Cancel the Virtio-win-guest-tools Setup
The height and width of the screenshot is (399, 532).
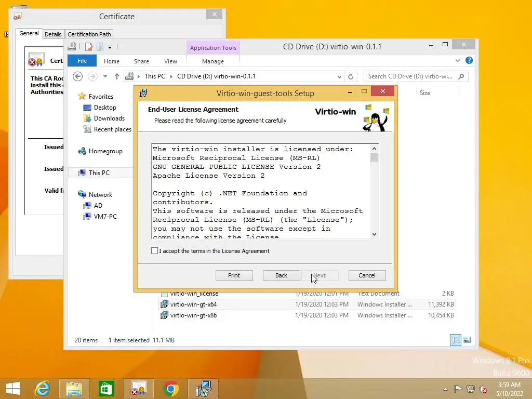point(367,275)
